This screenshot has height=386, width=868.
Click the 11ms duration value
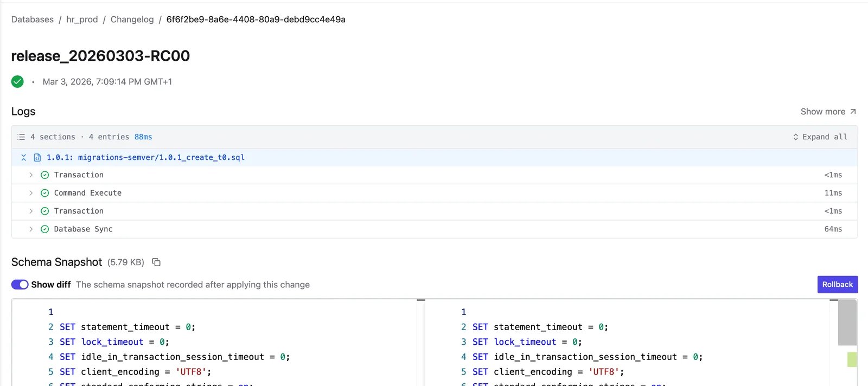(x=833, y=193)
